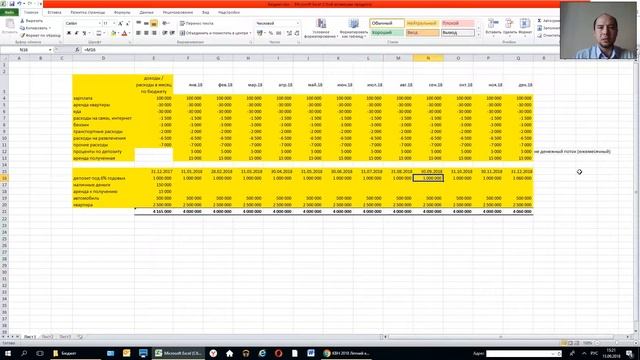
Task: Toggle underline formatting
Action: (84, 33)
